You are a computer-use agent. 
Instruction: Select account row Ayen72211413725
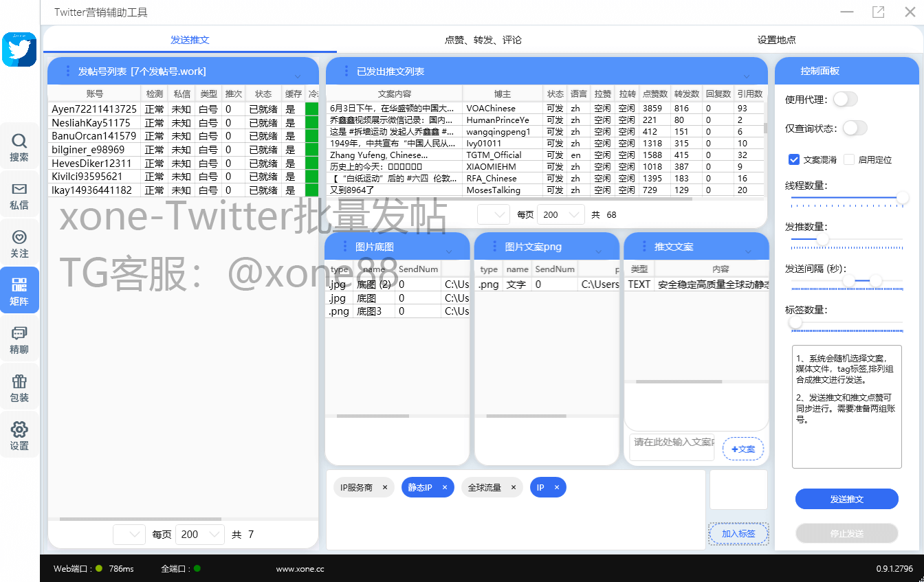[x=183, y=109]
